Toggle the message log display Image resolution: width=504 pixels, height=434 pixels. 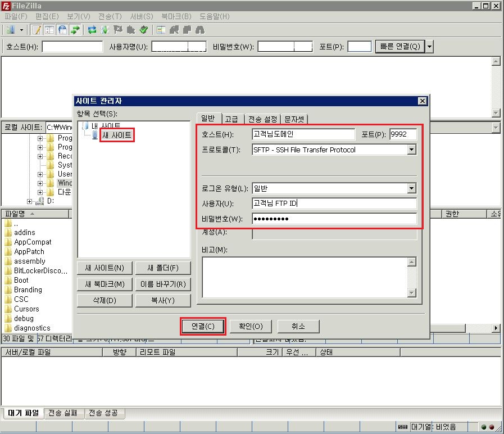37,29
